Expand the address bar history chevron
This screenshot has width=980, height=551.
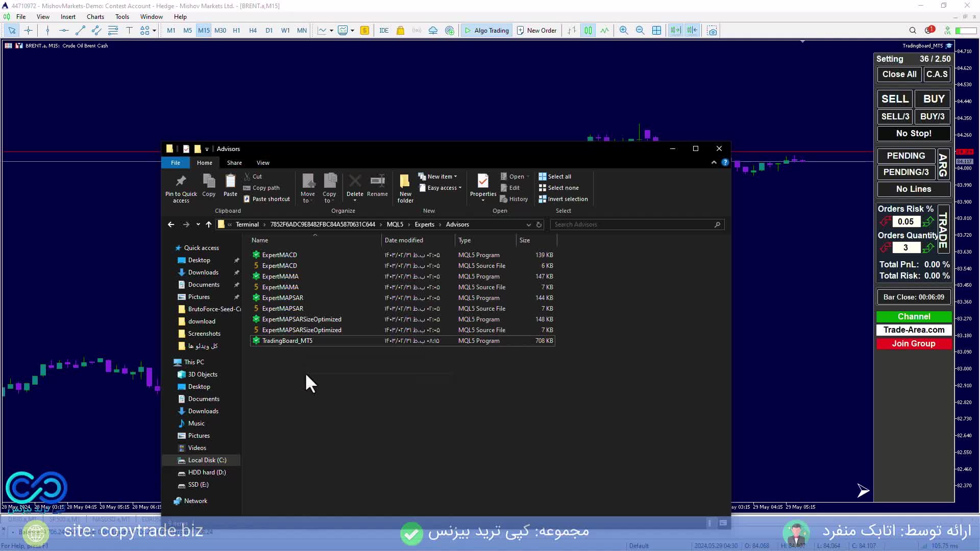[529, 224]
